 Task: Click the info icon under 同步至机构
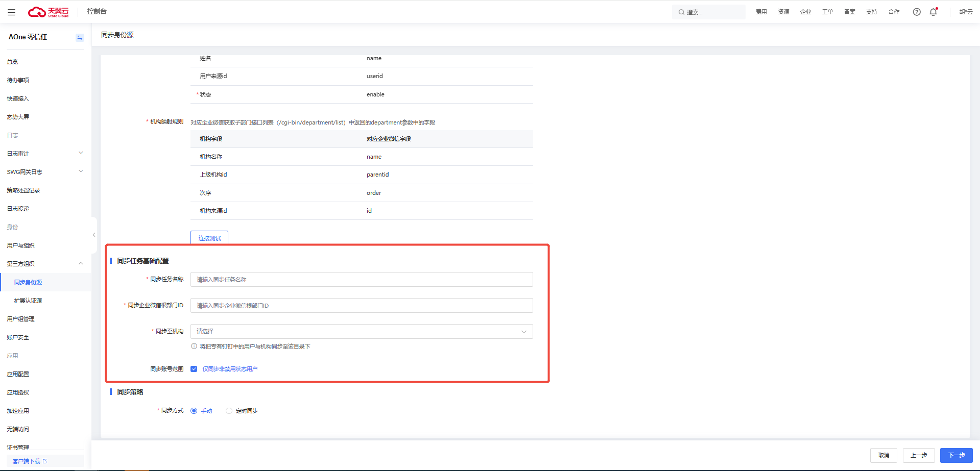coord(194,346)
